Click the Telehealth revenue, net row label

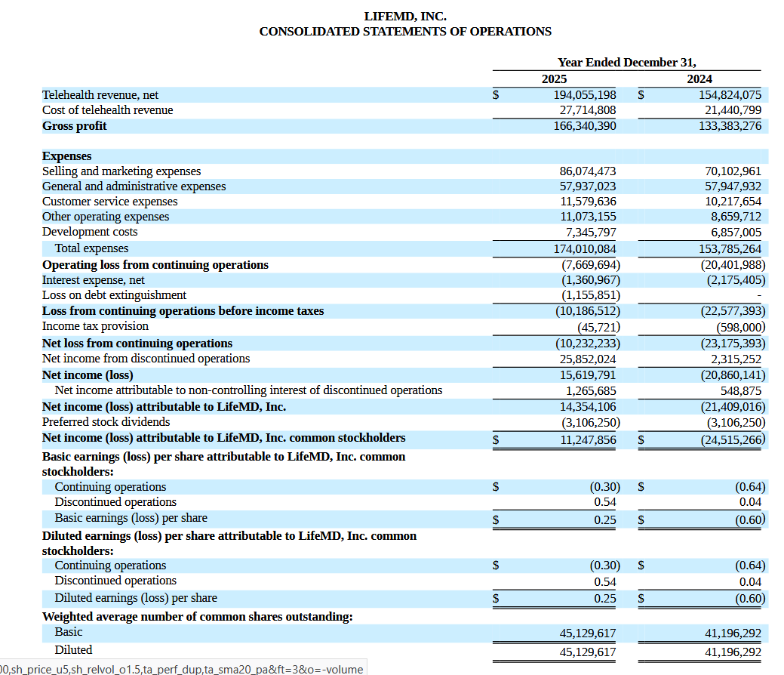pyautogui.click(x=100, y=95)
